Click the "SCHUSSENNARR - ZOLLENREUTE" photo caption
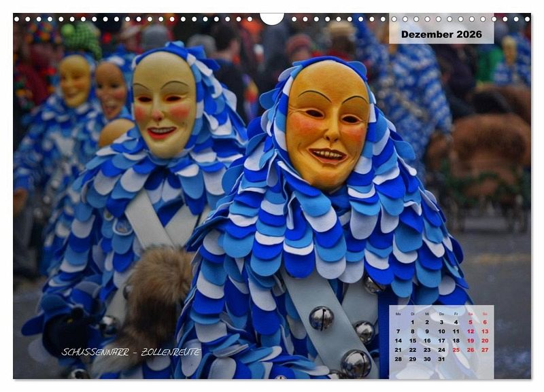This screenshot has width=544, height=392. tap(131, 352)
